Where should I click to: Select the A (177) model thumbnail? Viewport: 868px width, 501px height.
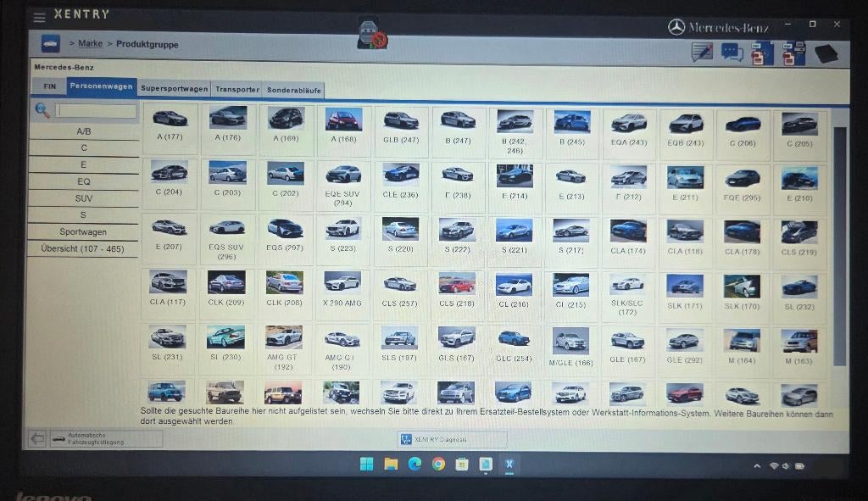[170, 125]
